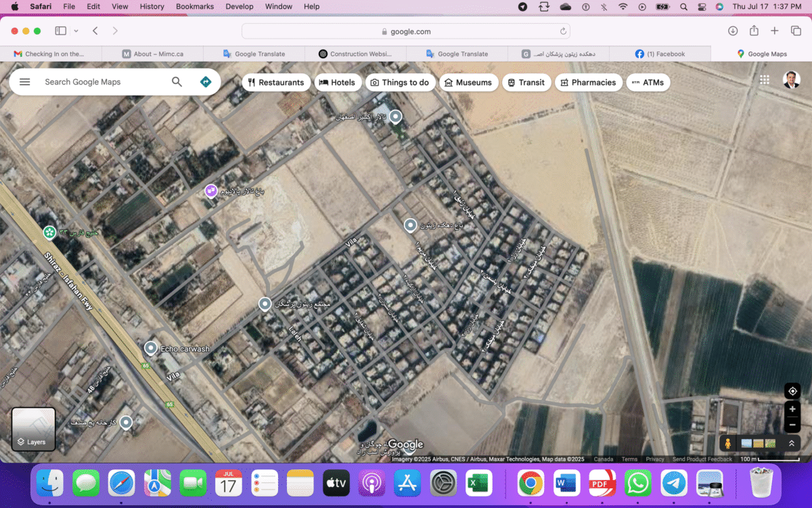Switch to the Facebook tab
Image resolution: width=812 pixels, height=508 pixels.
[x=660, y=54]
